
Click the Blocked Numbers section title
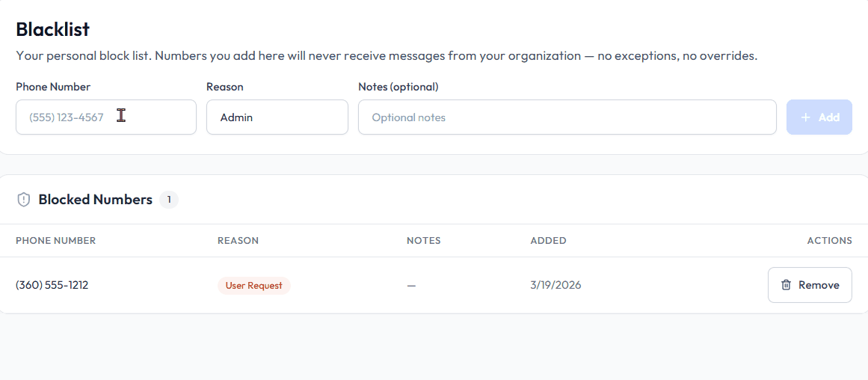95,200
